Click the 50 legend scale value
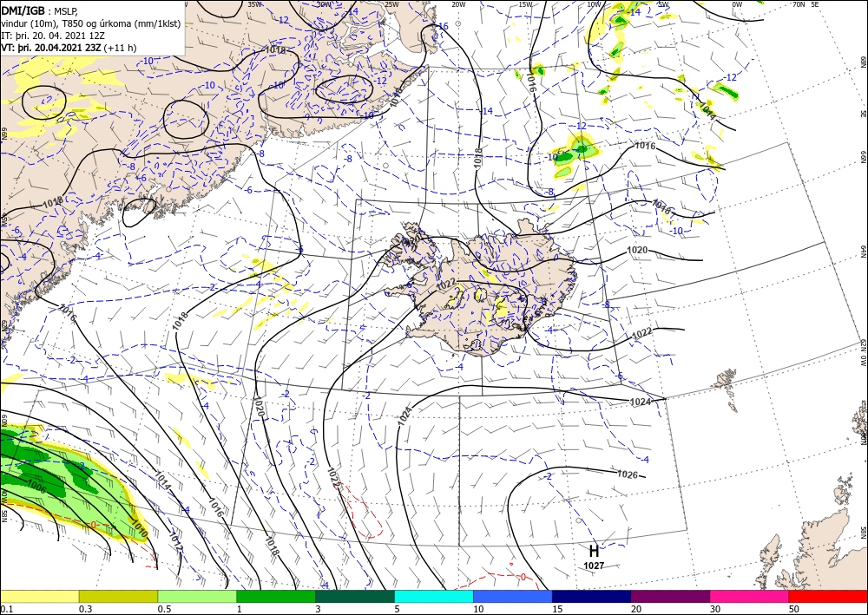Viewport: 868px width, 615px height. pyautogui.click(x=794, y=609)
